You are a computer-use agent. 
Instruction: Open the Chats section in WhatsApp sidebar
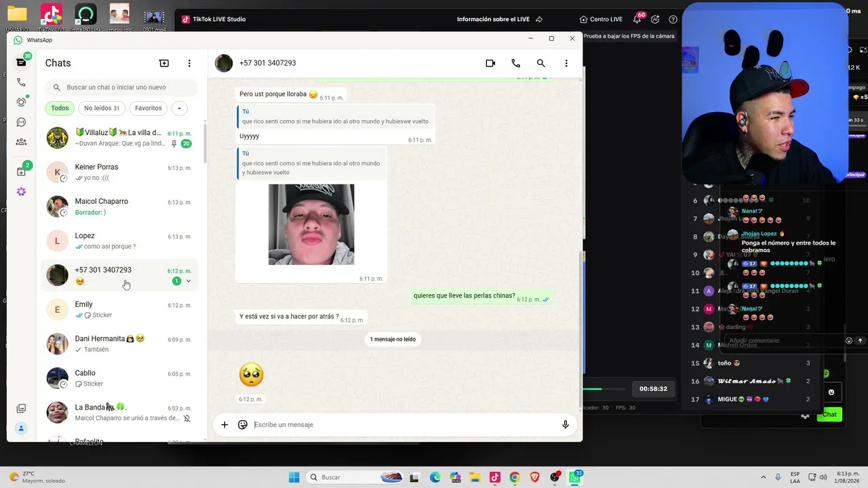click(x=21, y=62)
